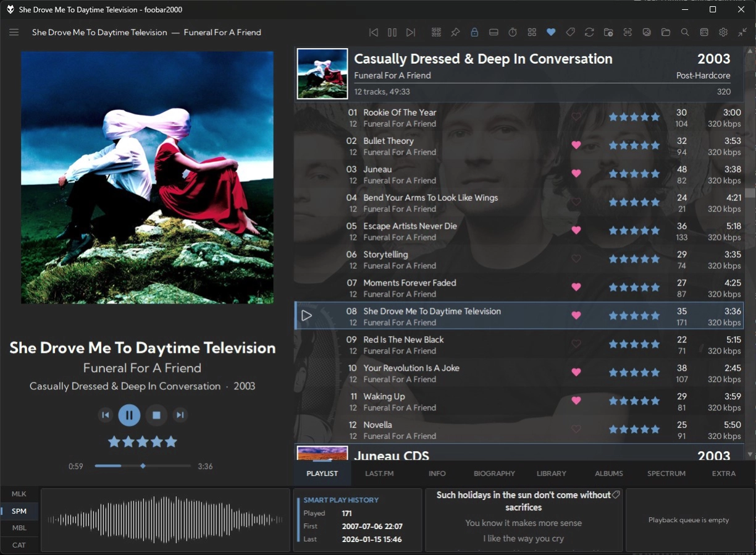Toggle the blue lock icon in the toolbar
The image size is (756, 555).
click(x=474, y=32)
